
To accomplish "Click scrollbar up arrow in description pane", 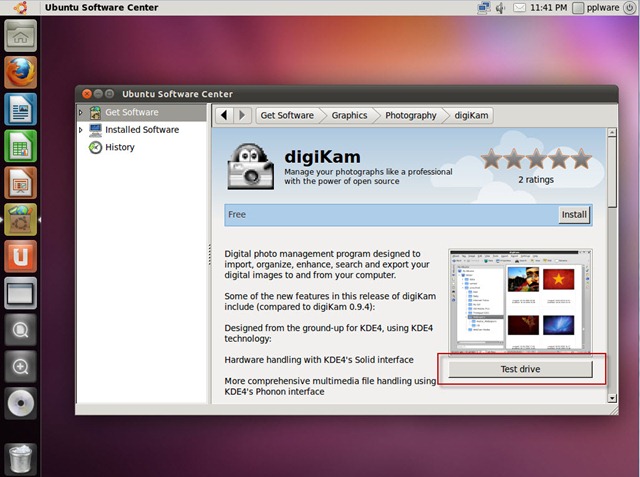I will click(x=611, y=132).
